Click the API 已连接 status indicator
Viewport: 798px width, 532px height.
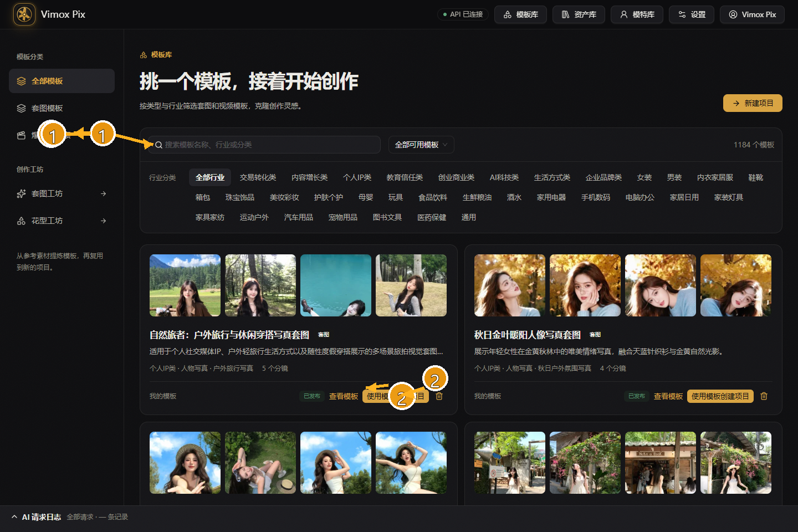click(463, 14)
